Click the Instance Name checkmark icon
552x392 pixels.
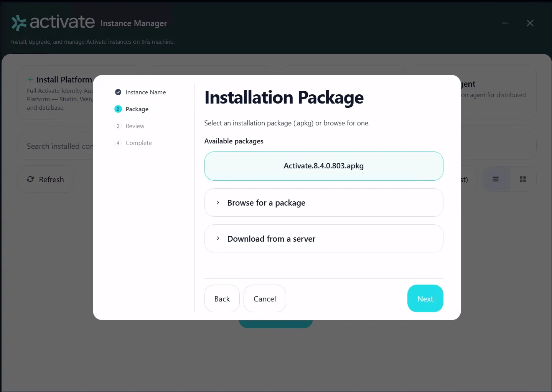(x=118, y=92)
